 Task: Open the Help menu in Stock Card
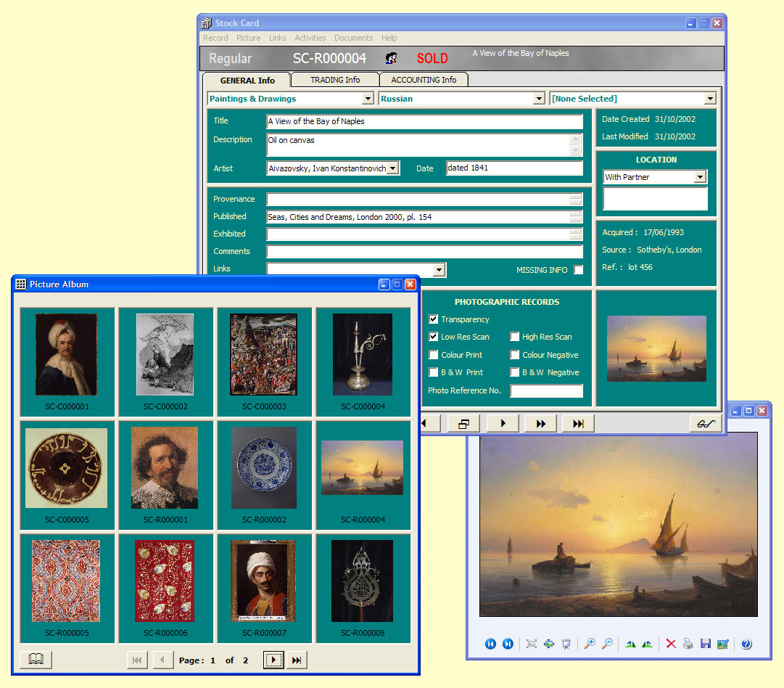tap(389, 38)
